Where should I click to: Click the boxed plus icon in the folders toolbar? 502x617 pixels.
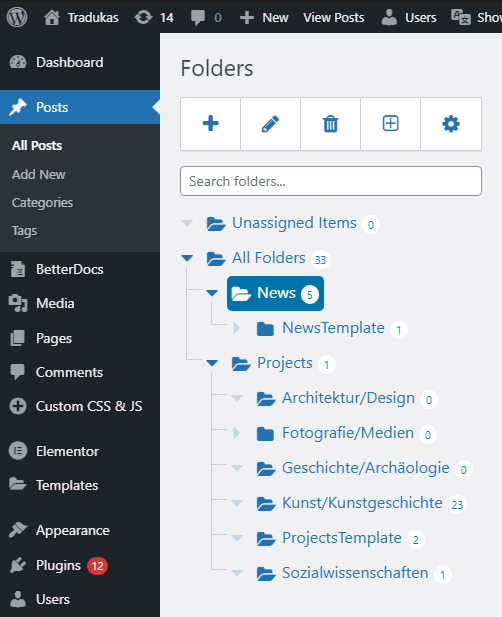(x=390, y=124)
